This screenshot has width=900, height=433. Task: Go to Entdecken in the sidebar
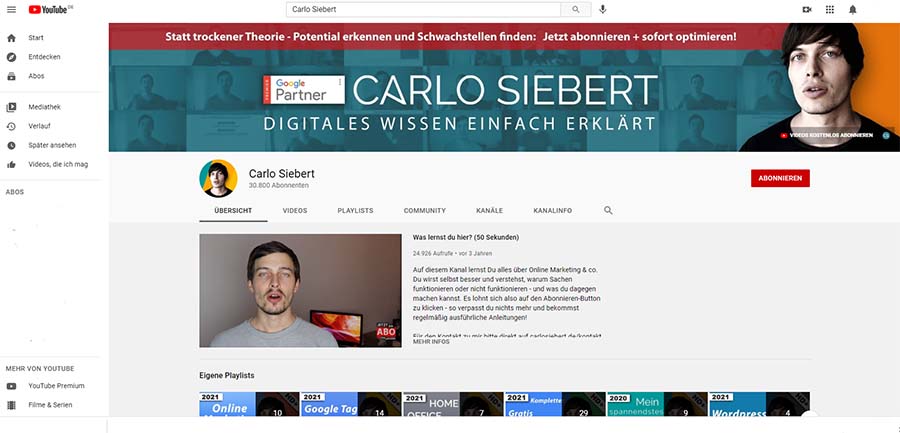point(44,57)
